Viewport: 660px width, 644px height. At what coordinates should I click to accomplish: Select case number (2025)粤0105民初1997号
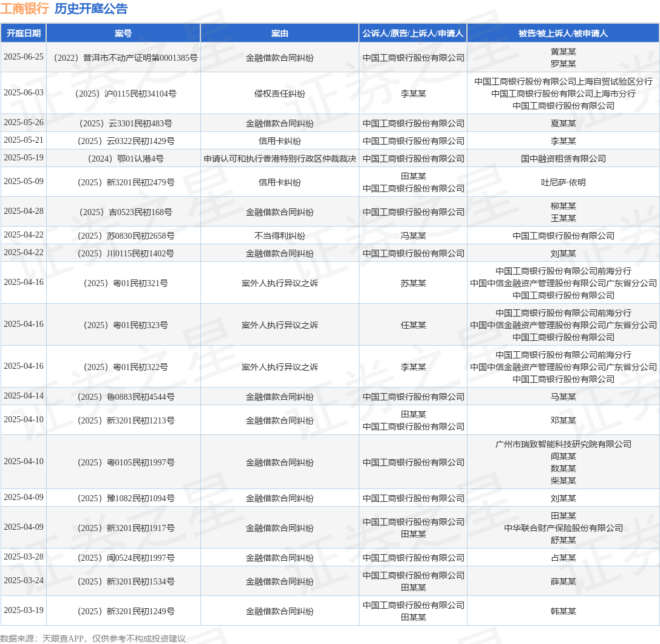(126, 462)
